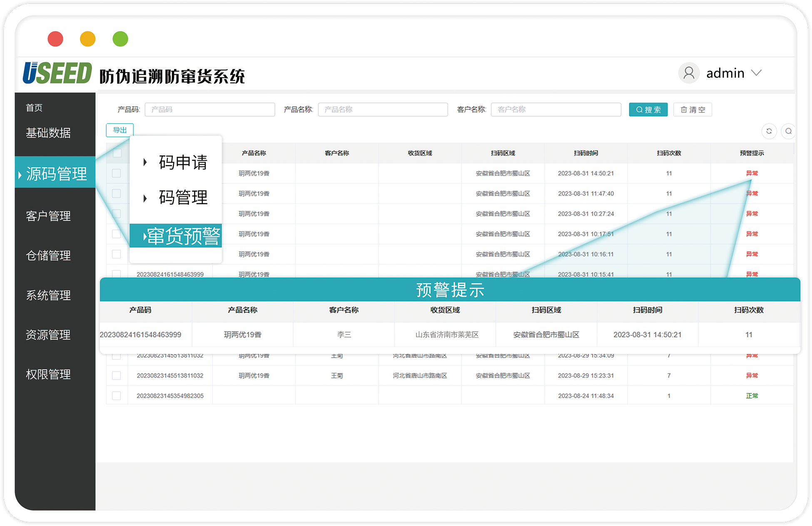
Task: Click the magnifier icon beside refresh
Action: (x=788, y=131)
